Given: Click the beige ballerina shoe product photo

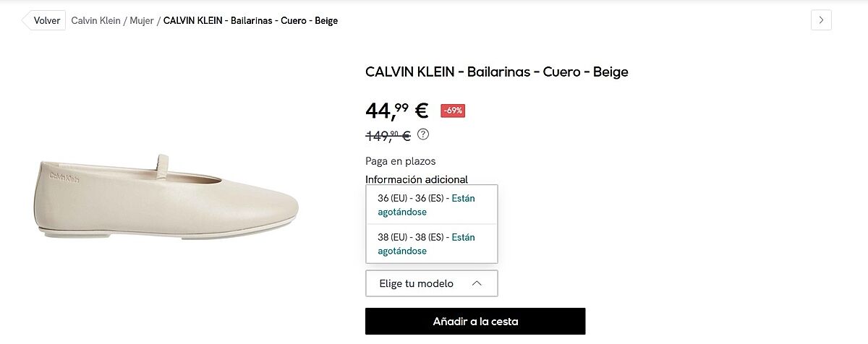Looking at the screenshot, I should pos(166,196).
